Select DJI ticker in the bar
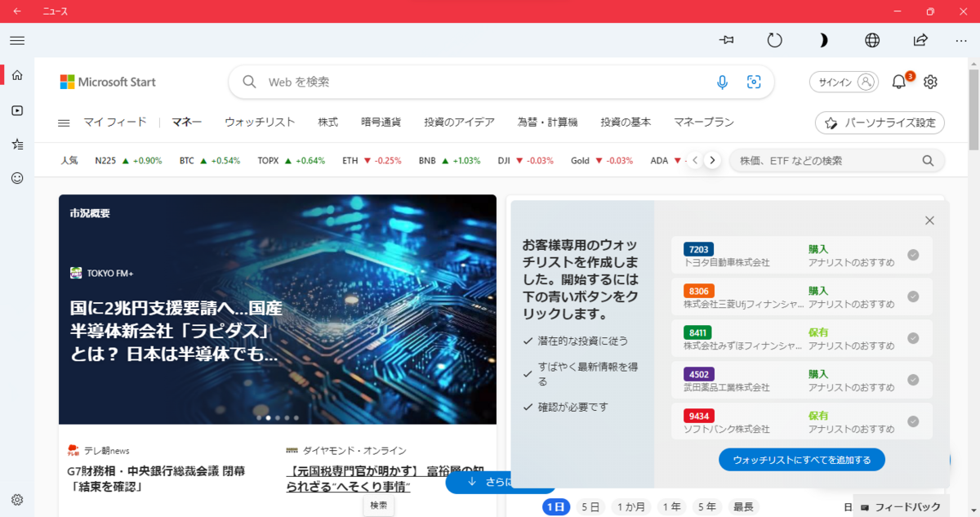 point(525,161)
